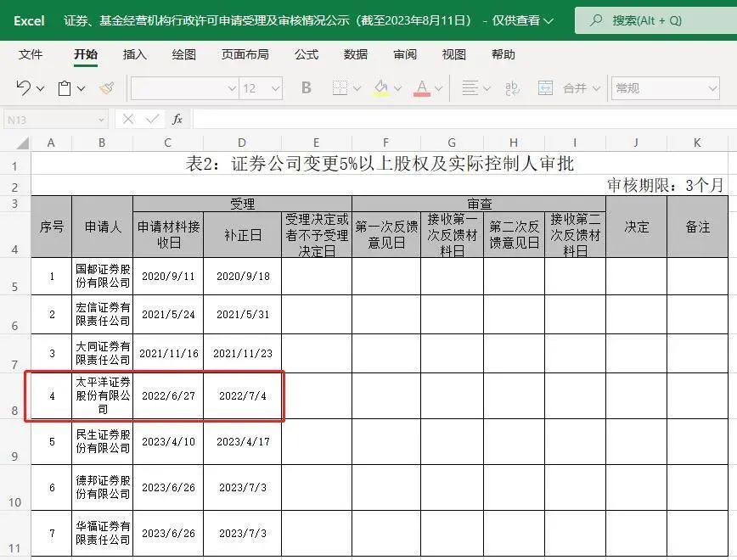Switch to the 公式 tab
Screen dimensions: 737x560
(307, 54)
